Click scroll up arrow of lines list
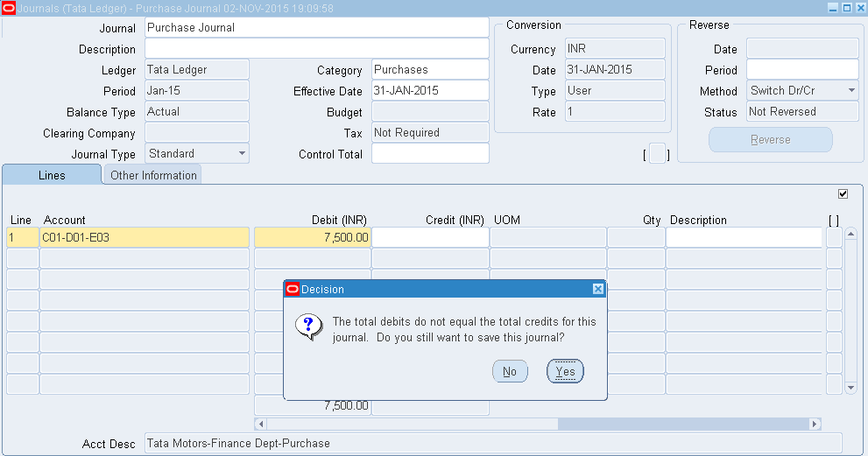Screen dimensions: 868x456 [850, 236]
